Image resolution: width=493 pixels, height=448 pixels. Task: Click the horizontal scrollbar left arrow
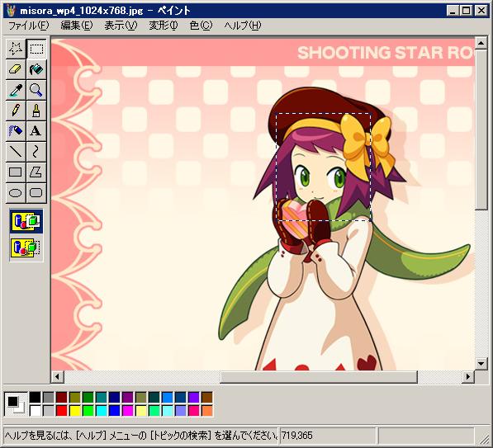tap(58, 376)
